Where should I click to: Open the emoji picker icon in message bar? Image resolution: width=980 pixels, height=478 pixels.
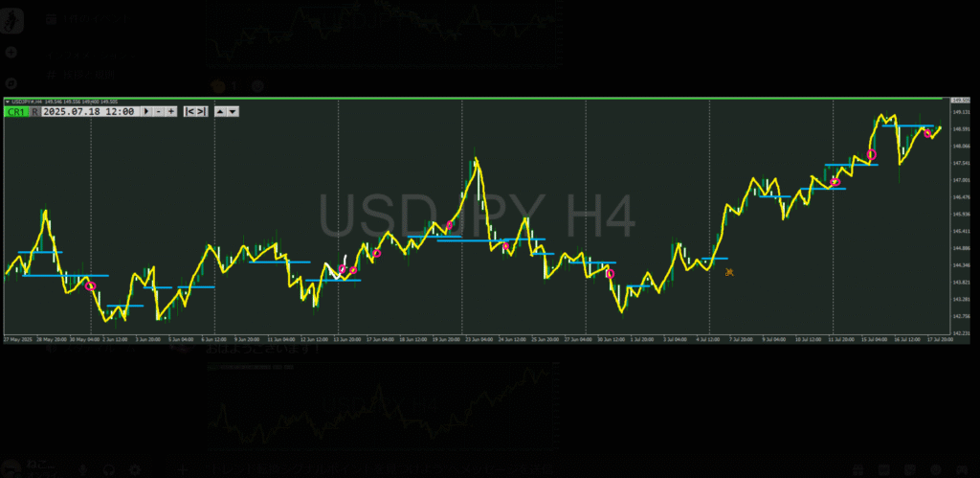tap(936, 469)
